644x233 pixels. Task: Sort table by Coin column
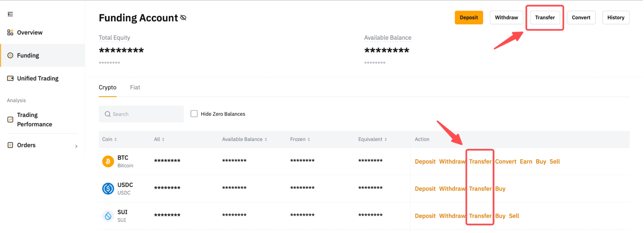coord(116,140)
